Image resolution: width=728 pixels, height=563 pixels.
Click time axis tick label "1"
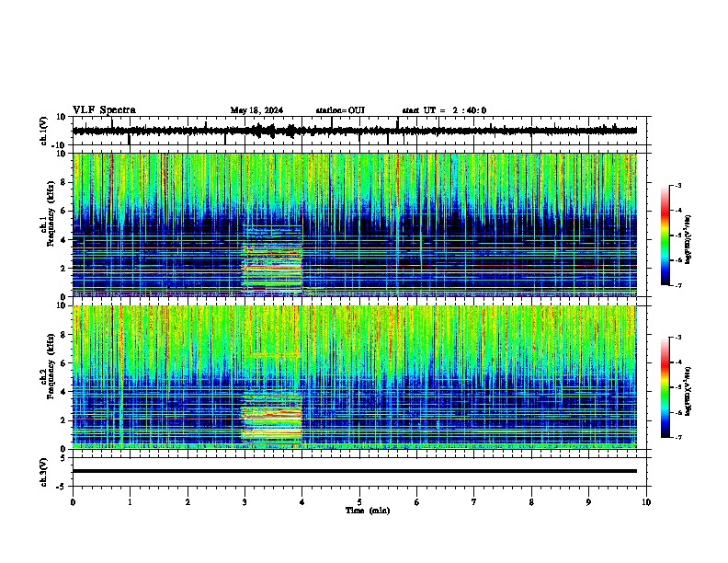click(130, 502)
